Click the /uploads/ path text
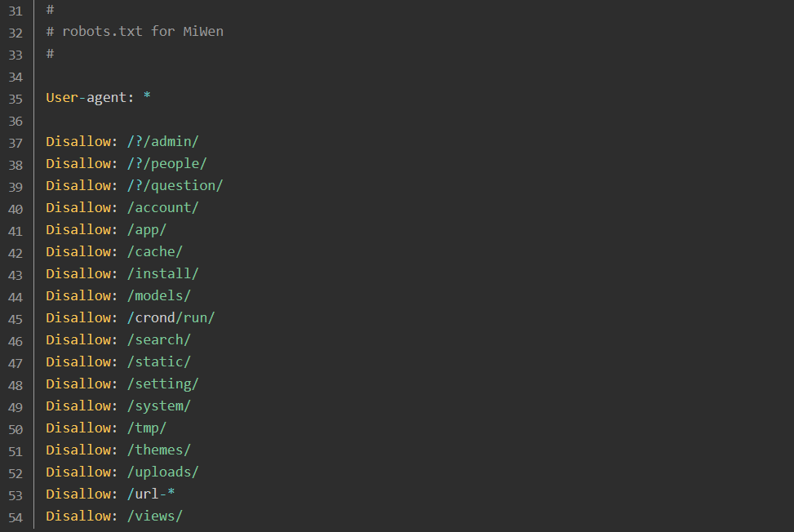794x532 pixels. [x=163, y=472]
